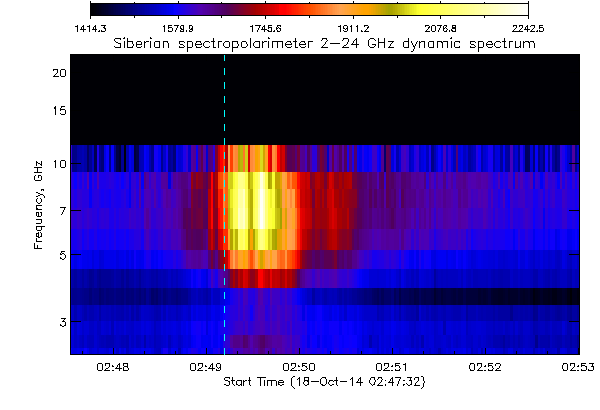
Task: Click the colorbar label 2242.5
Action: (528, 29)
